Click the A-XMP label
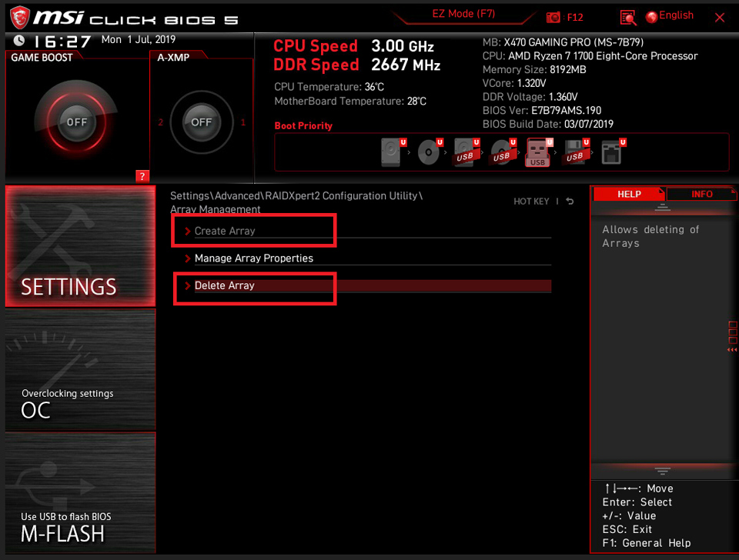 [x=173, y=58]
